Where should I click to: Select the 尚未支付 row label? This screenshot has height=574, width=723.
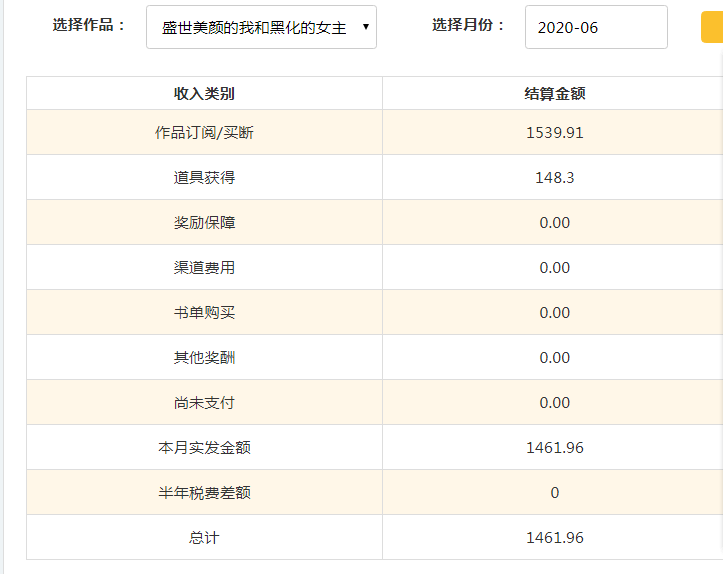(x=204, y=403)
